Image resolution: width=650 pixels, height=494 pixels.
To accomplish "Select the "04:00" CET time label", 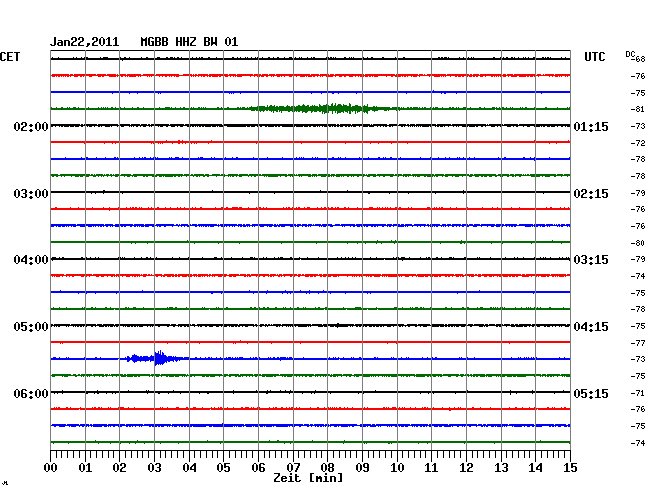I will pos(31,260).
